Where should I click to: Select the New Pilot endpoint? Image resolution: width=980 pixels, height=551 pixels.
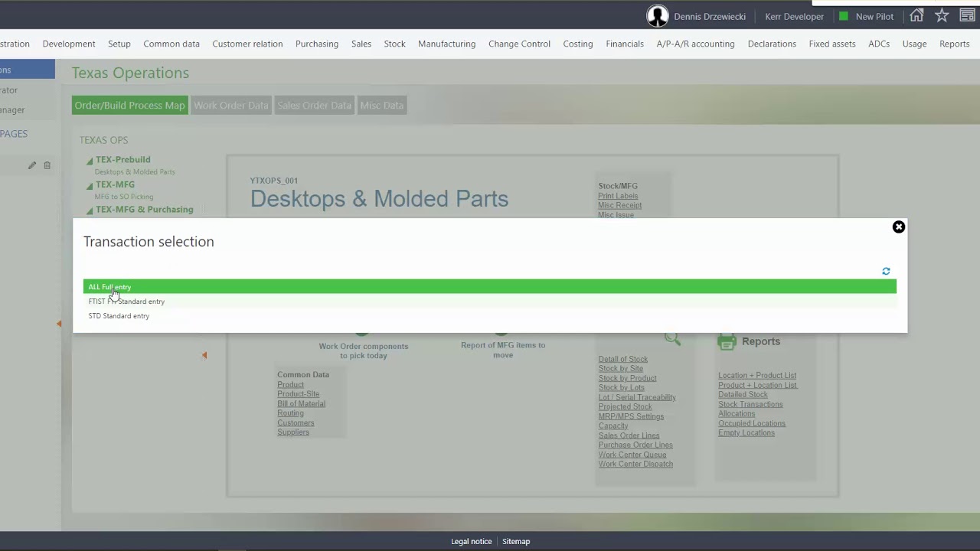pos(874,17)
